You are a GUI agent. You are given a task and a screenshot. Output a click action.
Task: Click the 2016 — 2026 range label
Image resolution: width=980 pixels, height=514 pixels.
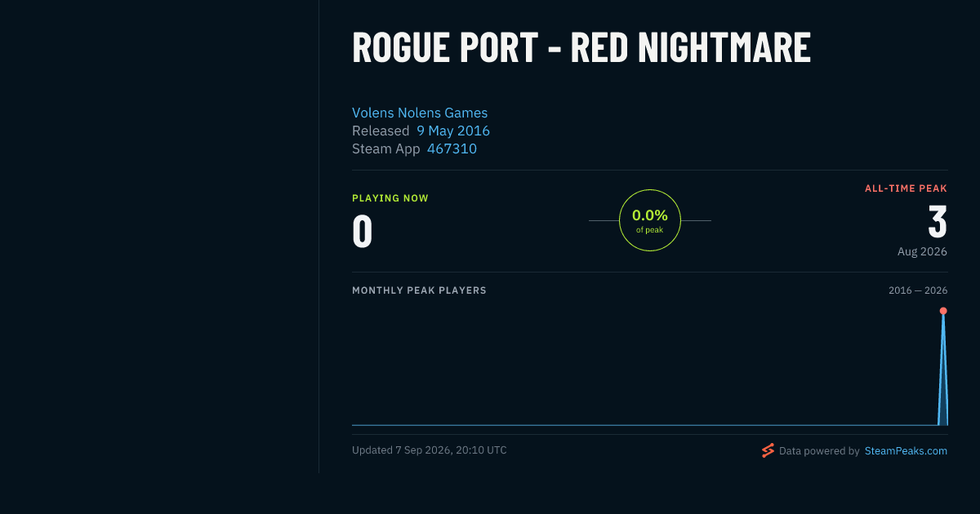pos(918,290)
